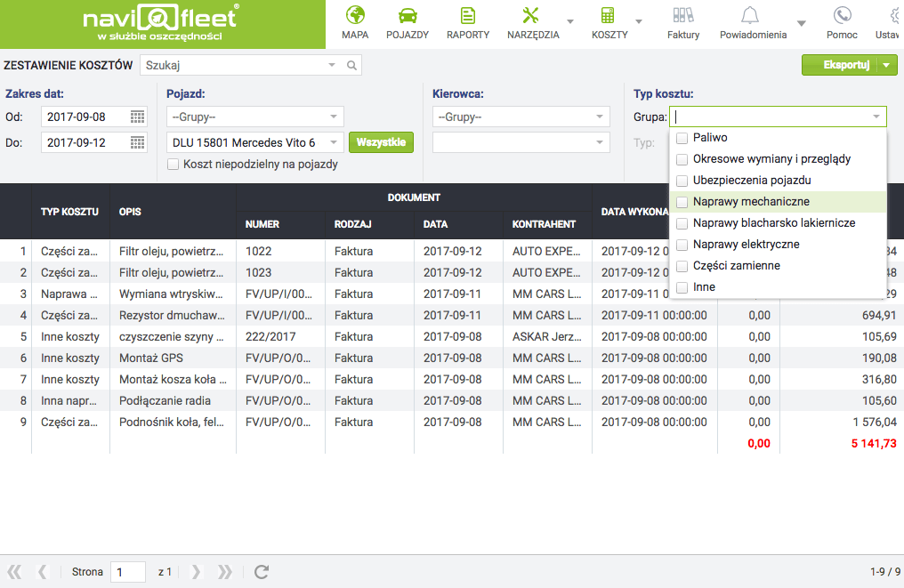Open the calendar for Od date
Viewport: 904px width, 588px height.
tap(137, 117)
